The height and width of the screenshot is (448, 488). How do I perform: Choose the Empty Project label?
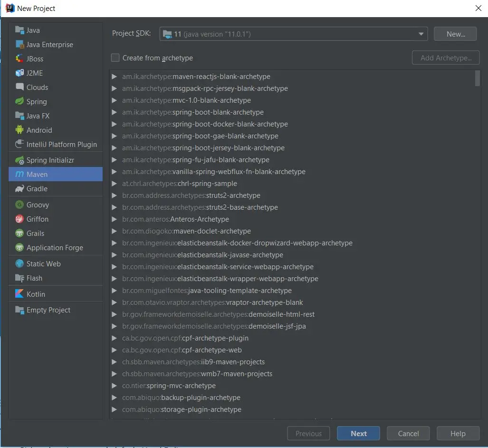coord(48,310)
